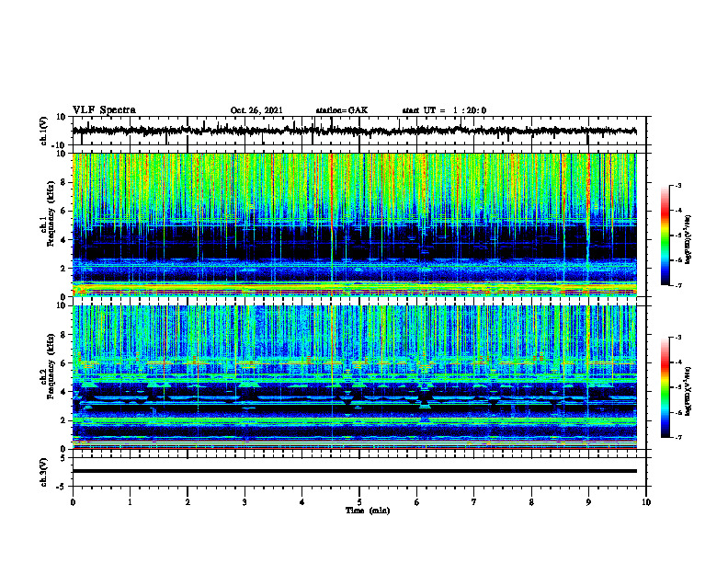Click time axis tick label "10"
The image size is (728, 563).
pos(646,502)
